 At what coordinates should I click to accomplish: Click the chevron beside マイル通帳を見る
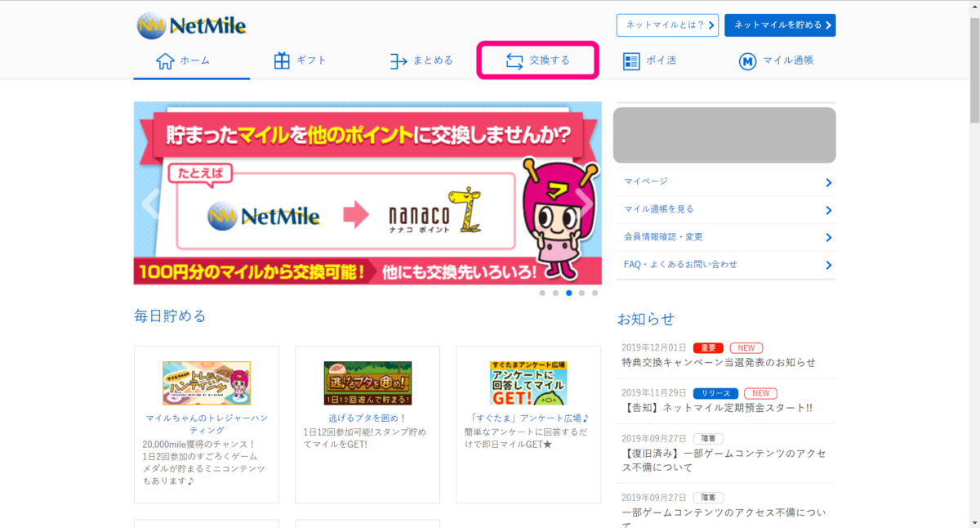[x=828, y=210]
